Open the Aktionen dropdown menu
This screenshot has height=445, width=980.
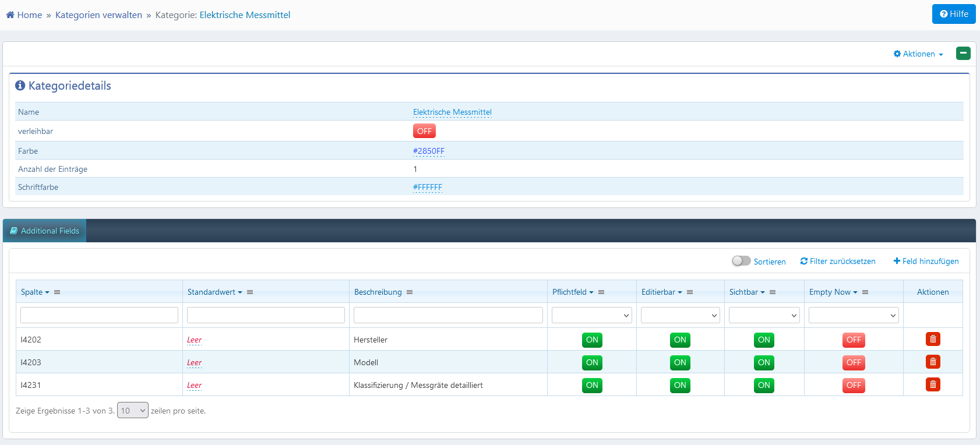[918, 54]
